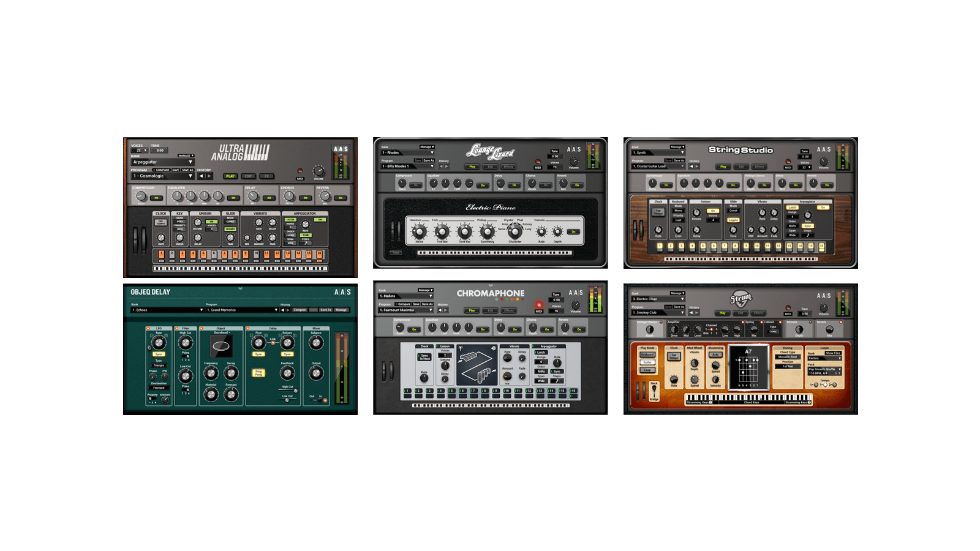Click Ultra Analog SAVE AS button
The height and width of the screenshot is (551, 980).
(187, 170)
